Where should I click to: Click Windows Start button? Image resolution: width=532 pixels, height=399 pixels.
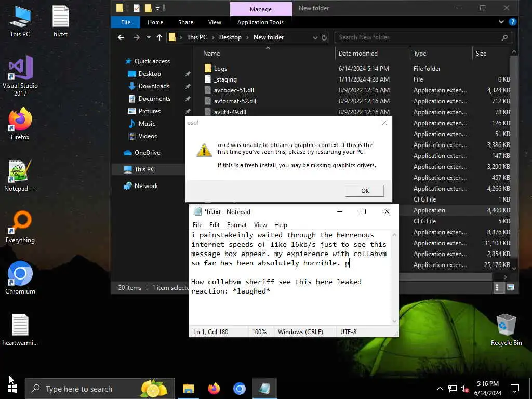(12, 389)
